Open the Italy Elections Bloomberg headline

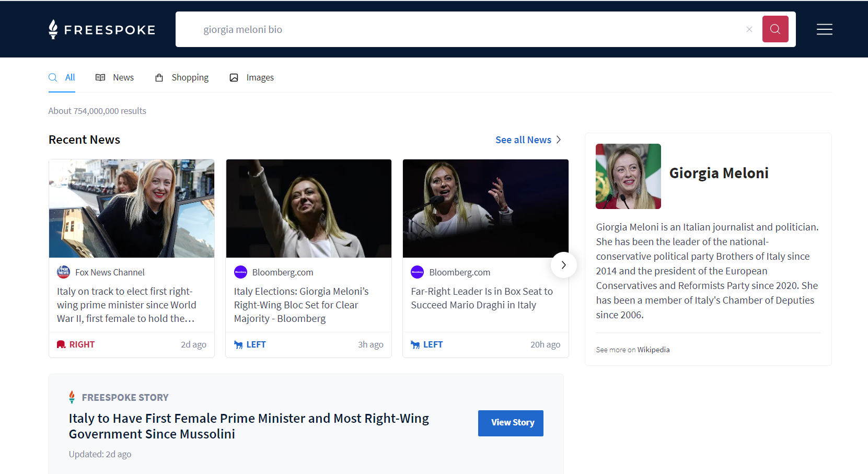click(x=302, y=305)
